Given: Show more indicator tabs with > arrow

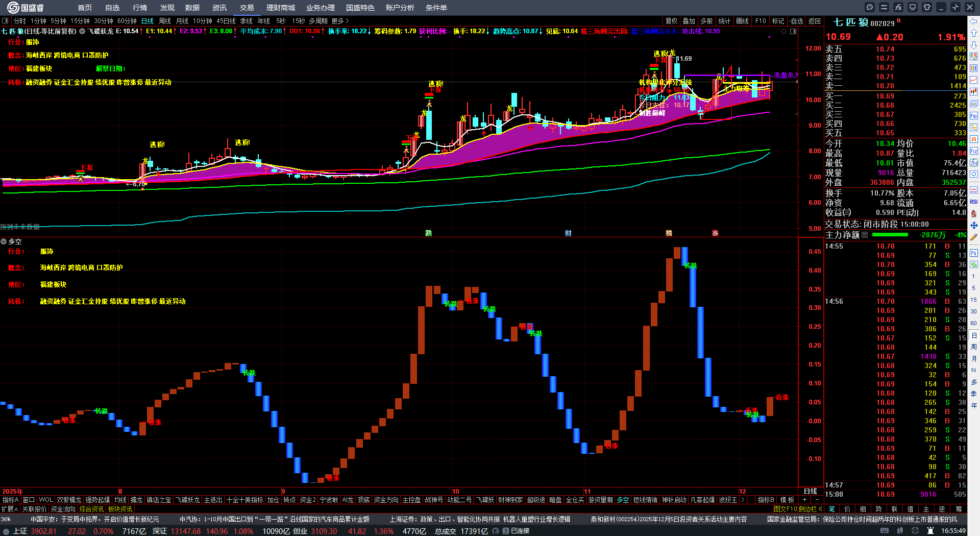Looking at the screenshot, I should [743, 500].
